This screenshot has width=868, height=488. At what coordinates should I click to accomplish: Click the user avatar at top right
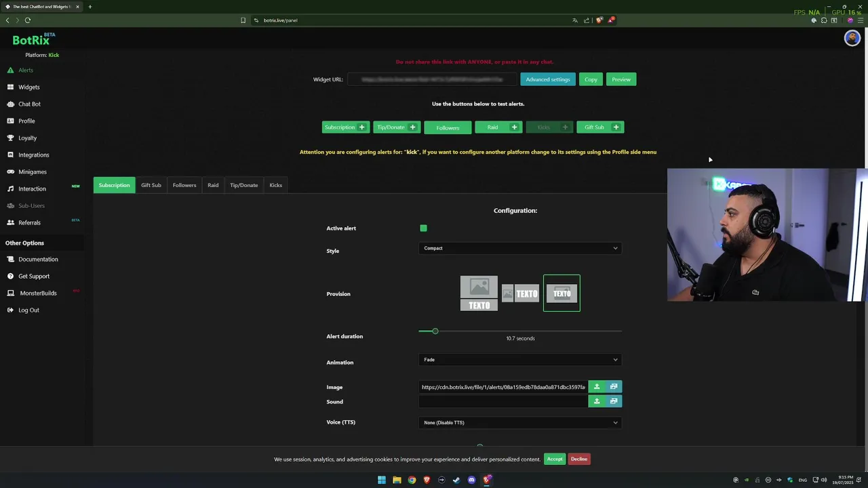coord(852,39)
